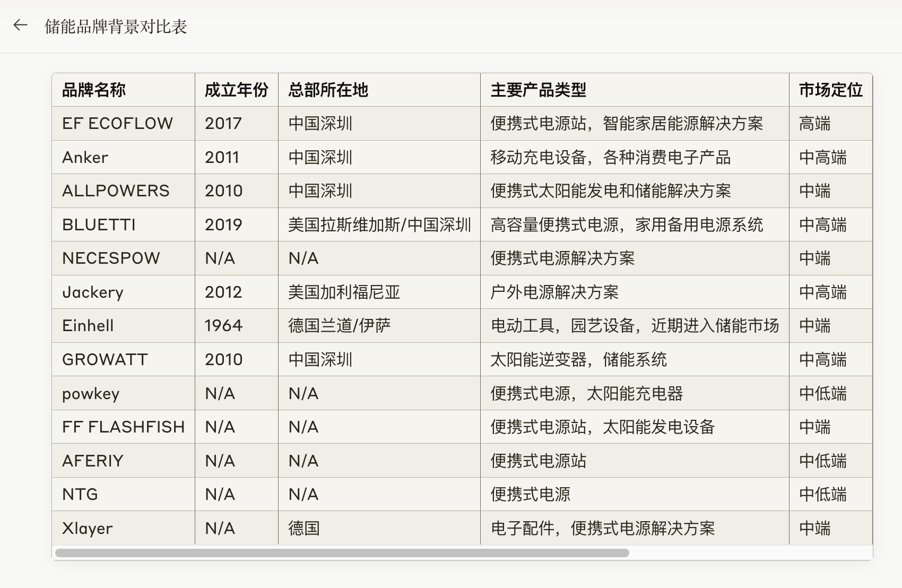902x588 pixels.
Task: Select the GROWATT brand cell
Action: (124, 359)
